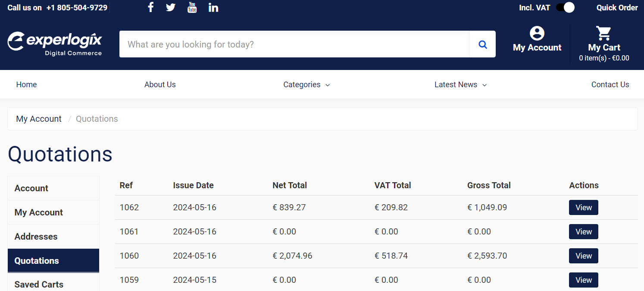The image size is (644, 291).
Task: Click the Experlogix Digital Commerce logo
Action: 55,44
